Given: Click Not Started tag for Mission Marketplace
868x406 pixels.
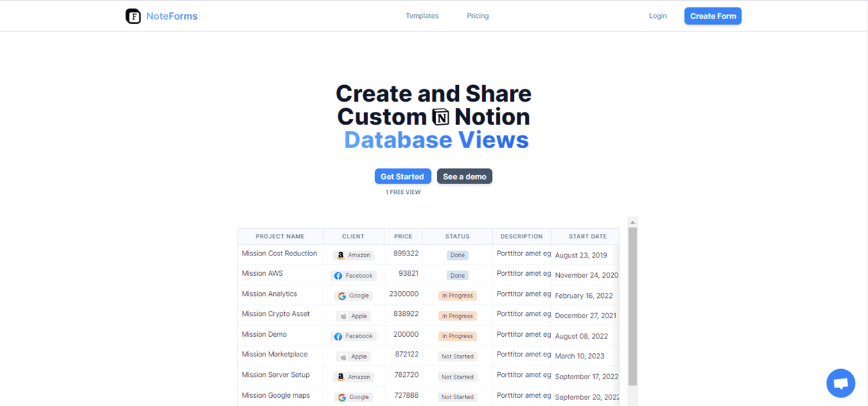Looking at the screenshot, I should pyautogui.click(x=458, y=357).
